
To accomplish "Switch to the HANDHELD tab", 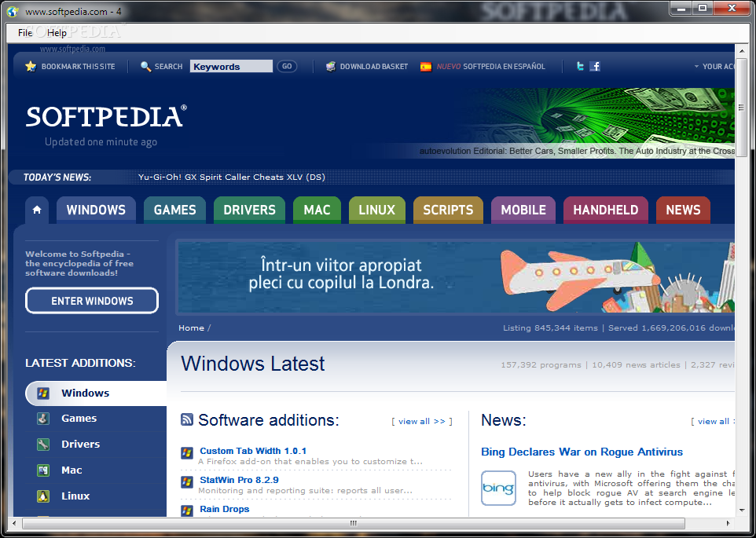I will tap(606, 210).
